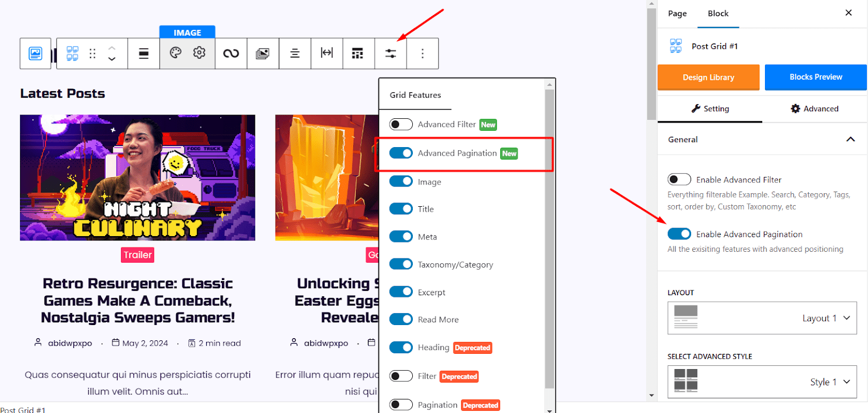Open the grid features sliders icon
Screen dimensions: 868x413
click(x=391, y=53)
